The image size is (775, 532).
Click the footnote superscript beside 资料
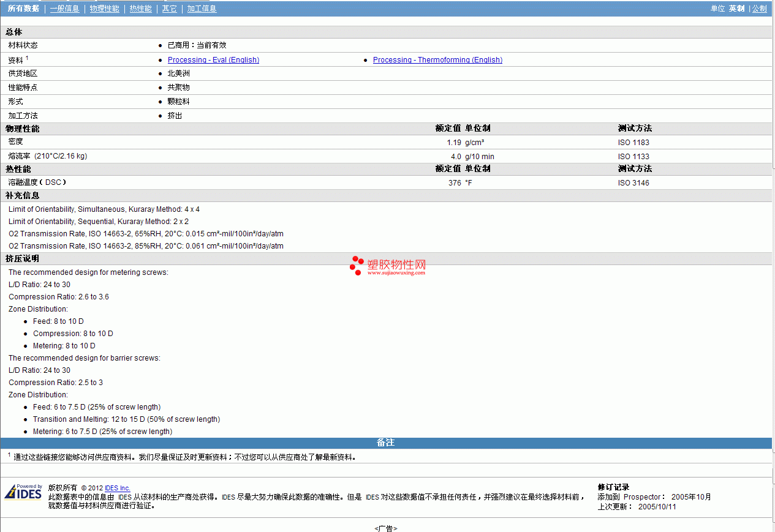pos(28,58)
